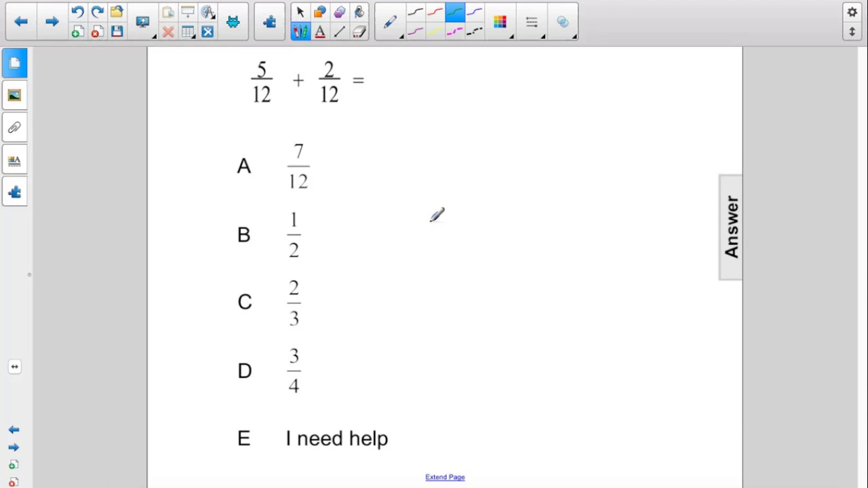Open the view screens monitor tool

pyautogui.click(x=143, y=22)
